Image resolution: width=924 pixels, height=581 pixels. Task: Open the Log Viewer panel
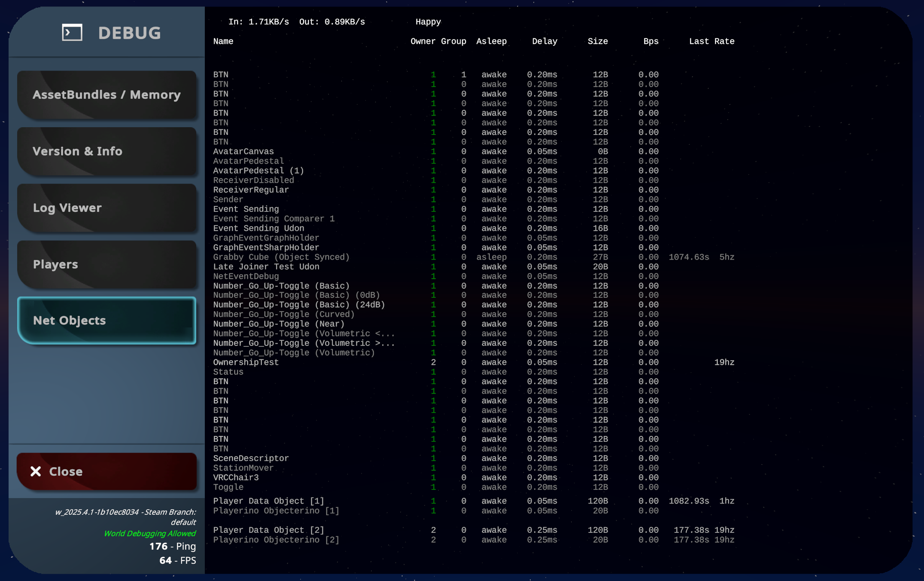(107, 208)
